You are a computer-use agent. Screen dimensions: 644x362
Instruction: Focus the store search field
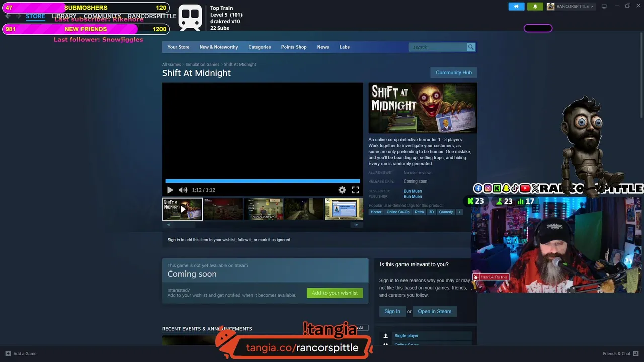point(438,47)
